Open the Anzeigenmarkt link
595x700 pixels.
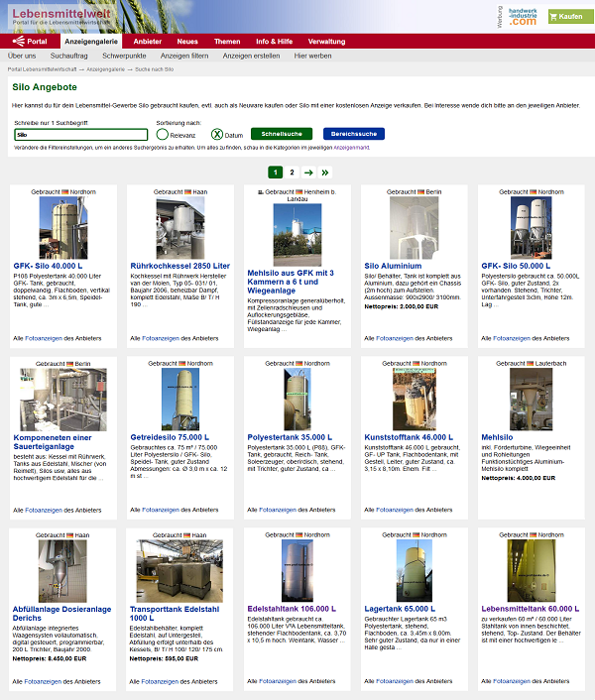351,147
